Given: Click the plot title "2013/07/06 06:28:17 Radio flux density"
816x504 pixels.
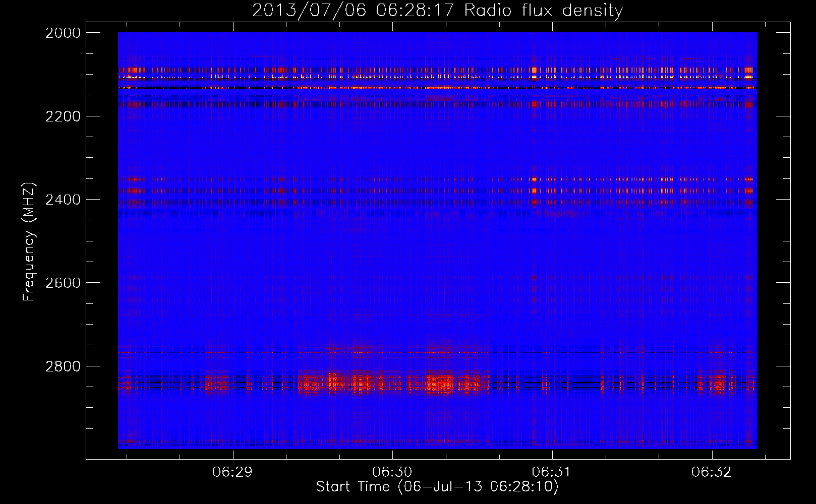Looking at the screenshot, I should [x=437, y=10].
